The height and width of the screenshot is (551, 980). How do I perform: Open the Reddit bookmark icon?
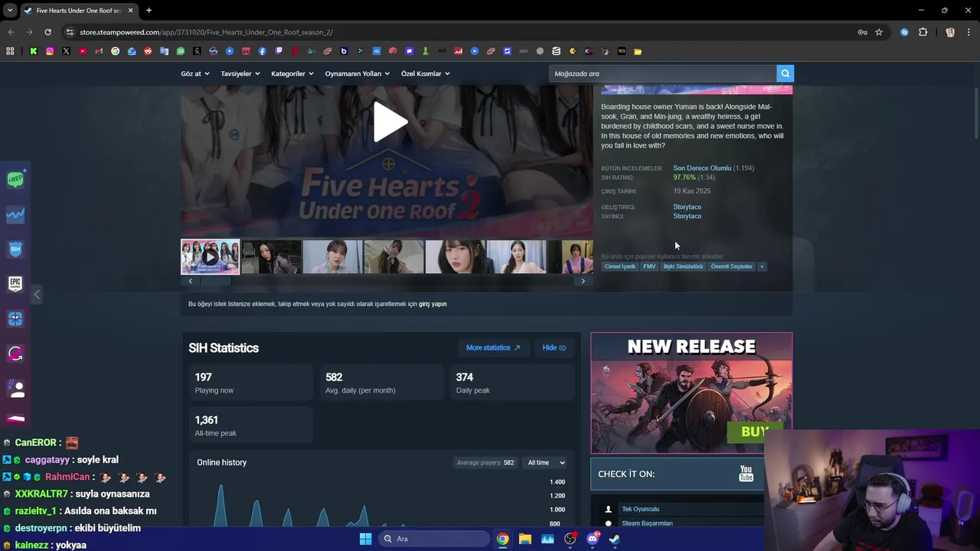[148, 51]
